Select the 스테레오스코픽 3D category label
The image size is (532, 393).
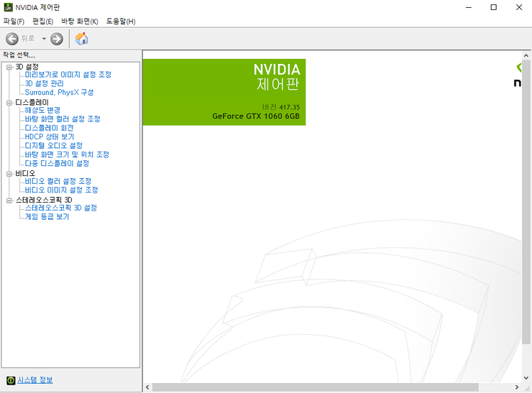coord(44,200)
